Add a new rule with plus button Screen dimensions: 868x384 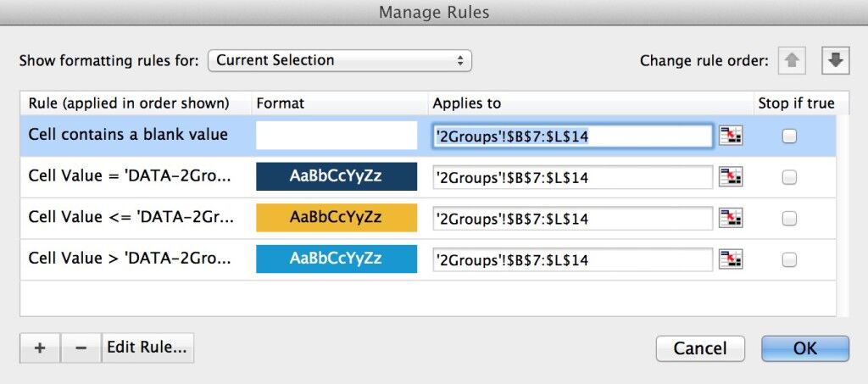(40, 348)
